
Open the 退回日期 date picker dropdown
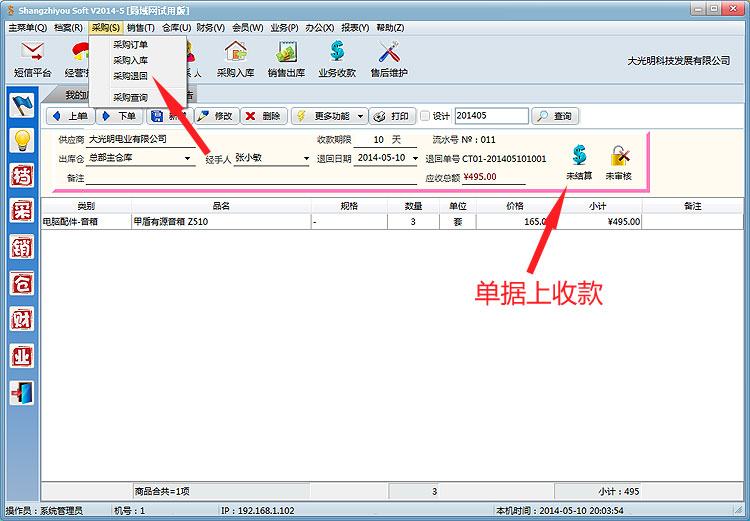[x=414, y=158]
